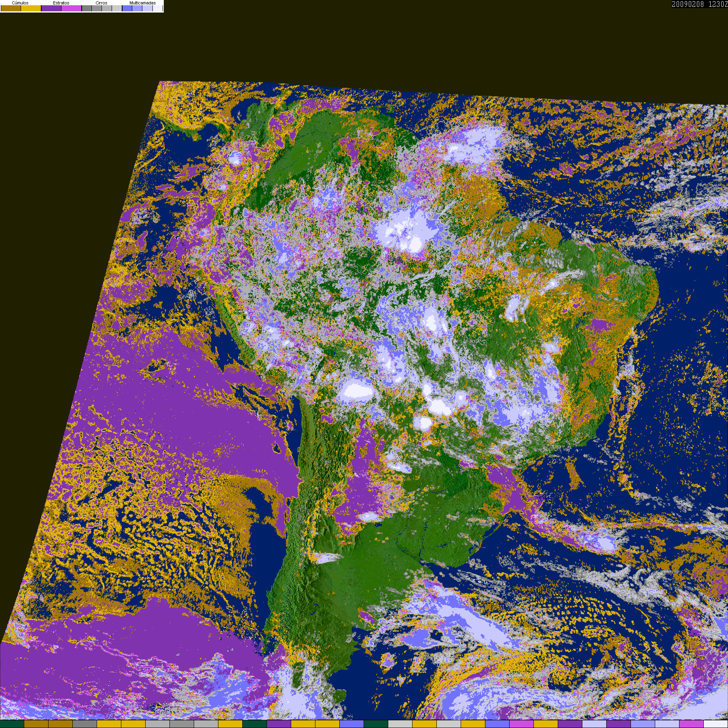
Task: Pick the darkest gray Cirros legend swatch
Action: click(87, 8)
